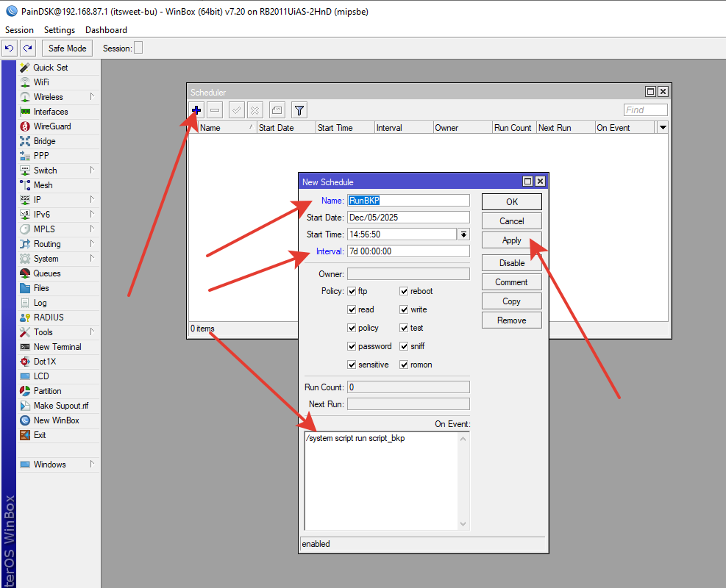Click the Comment icon in Scheduler toolbar
The width and height of the screenshot is (726, 588).
tap(277, 110)
